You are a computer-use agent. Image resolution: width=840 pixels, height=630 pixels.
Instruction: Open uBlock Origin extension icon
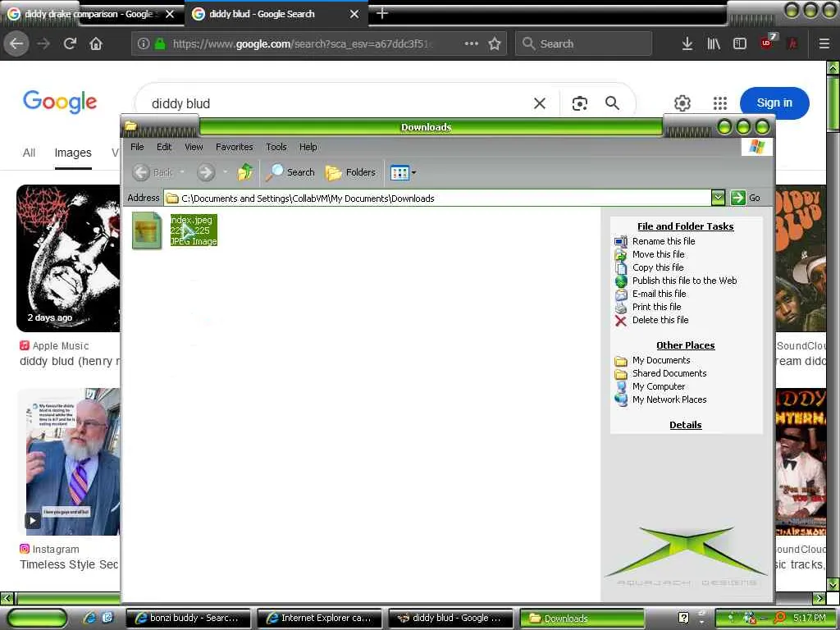767,43
